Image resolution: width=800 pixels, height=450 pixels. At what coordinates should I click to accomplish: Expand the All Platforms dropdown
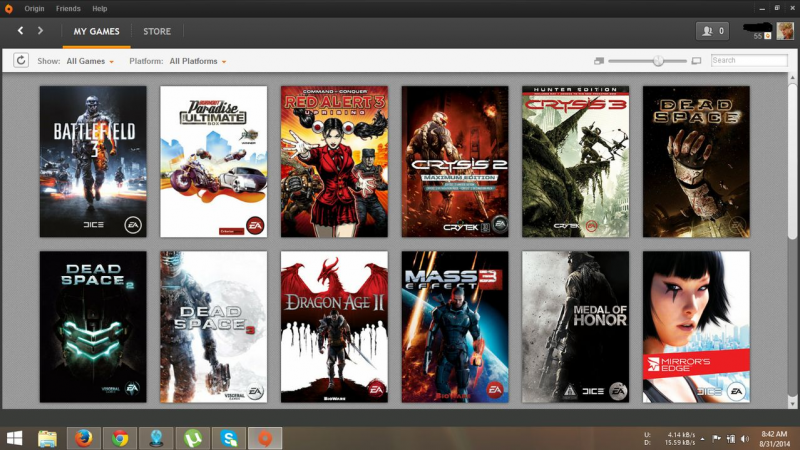198,61
